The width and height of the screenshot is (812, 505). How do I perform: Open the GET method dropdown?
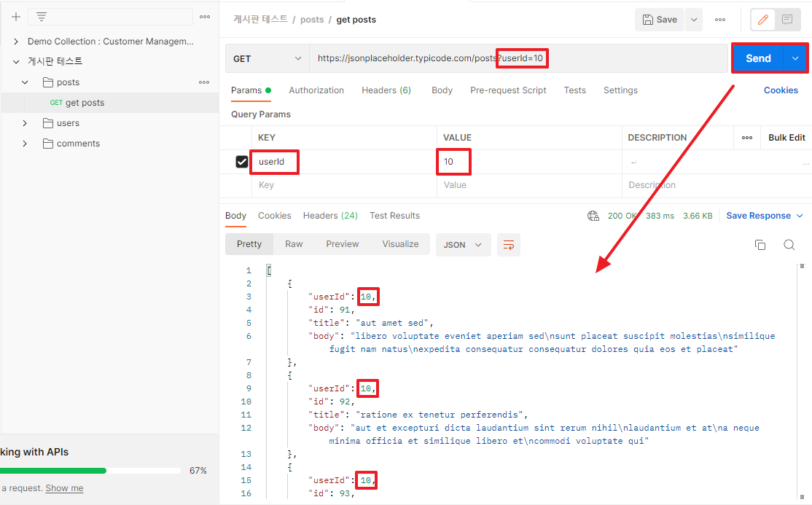(268, 58)
